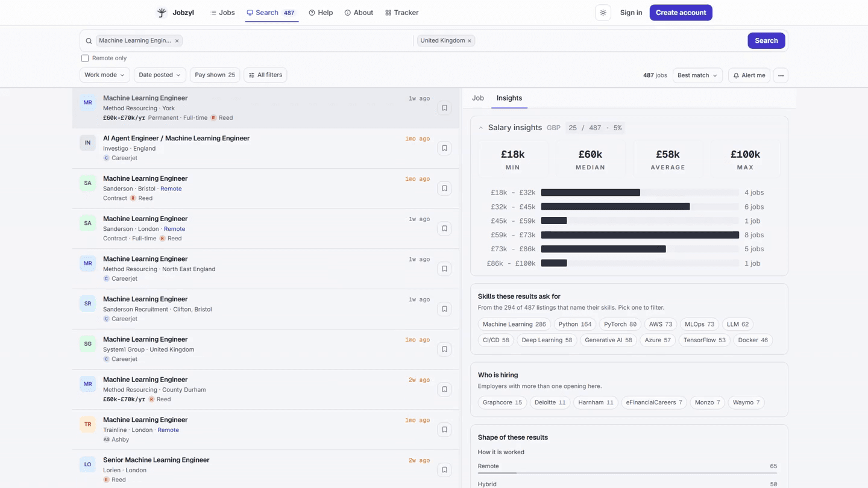
Task: Filter by Docker skill chip
Action: (x=753, y=340)
